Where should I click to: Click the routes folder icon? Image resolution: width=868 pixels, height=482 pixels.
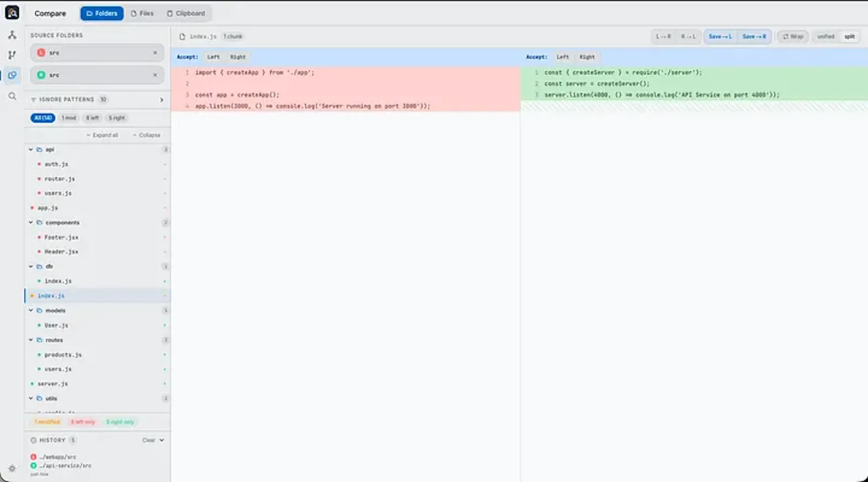(39, 340)
